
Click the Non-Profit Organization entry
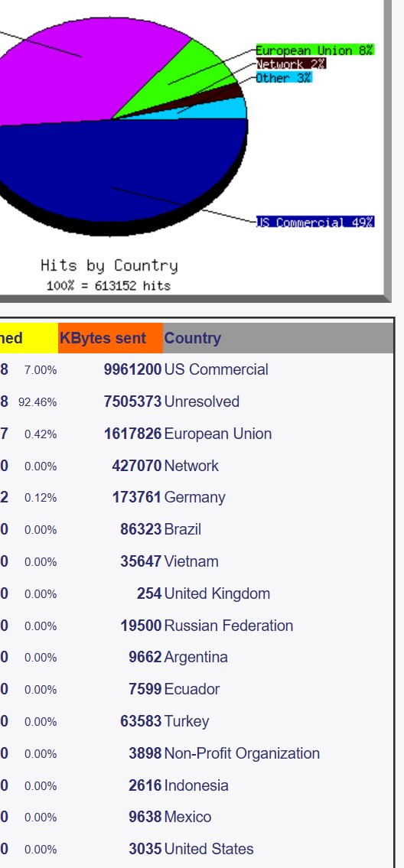point(243,754)
